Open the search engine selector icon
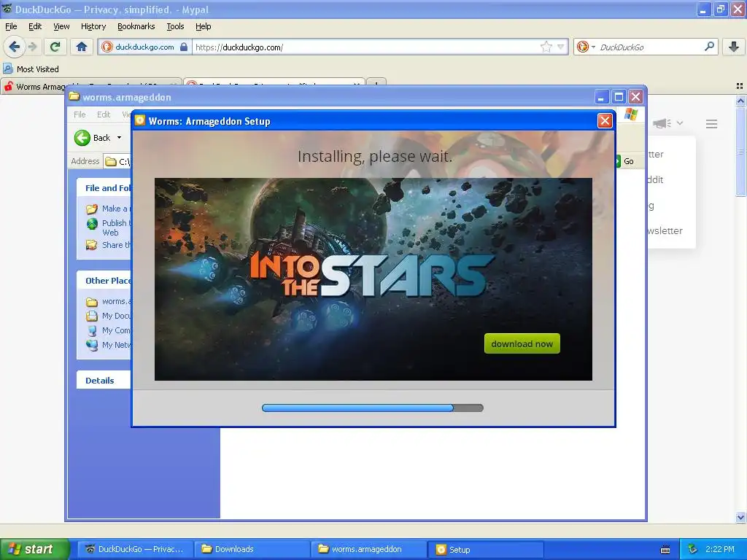The width and height of the screenshot is (747, 560). [586, 47]
